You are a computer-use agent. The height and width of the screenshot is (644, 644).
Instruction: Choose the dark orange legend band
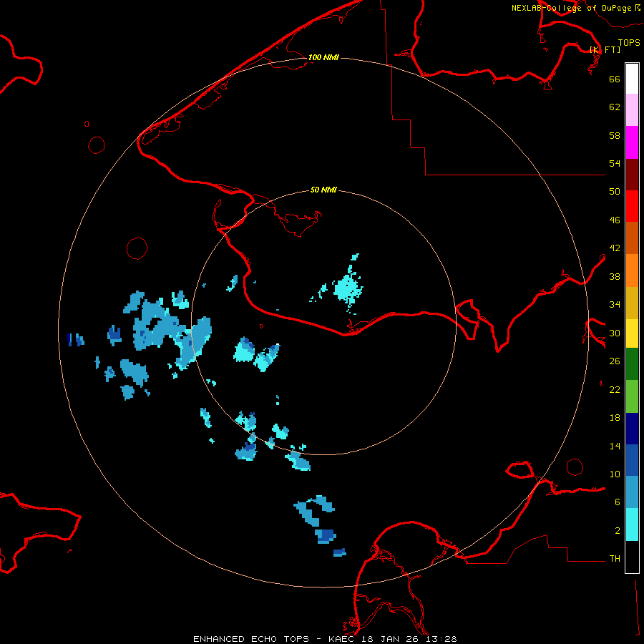[632, 238]
